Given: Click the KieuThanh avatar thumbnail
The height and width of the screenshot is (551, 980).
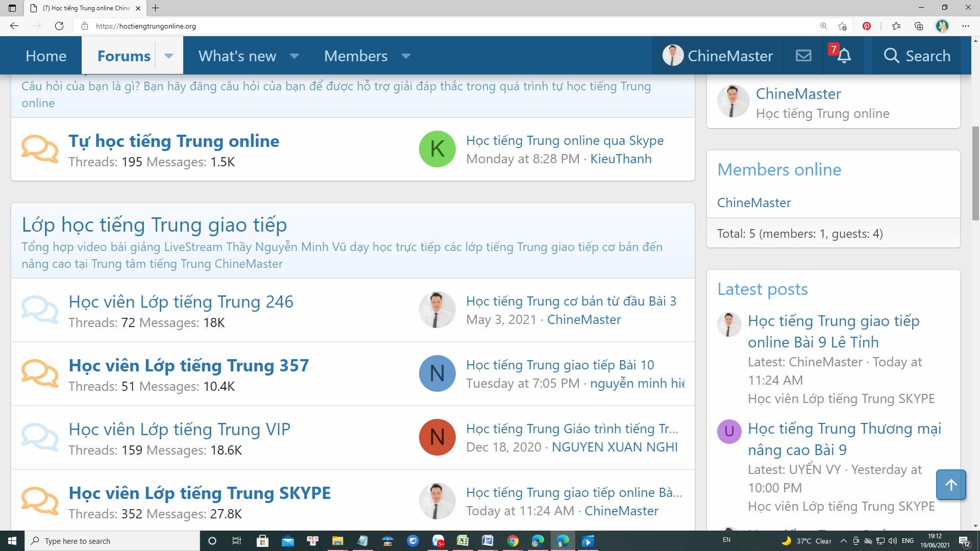Looking at the screenshot, I should pos(437,149).
